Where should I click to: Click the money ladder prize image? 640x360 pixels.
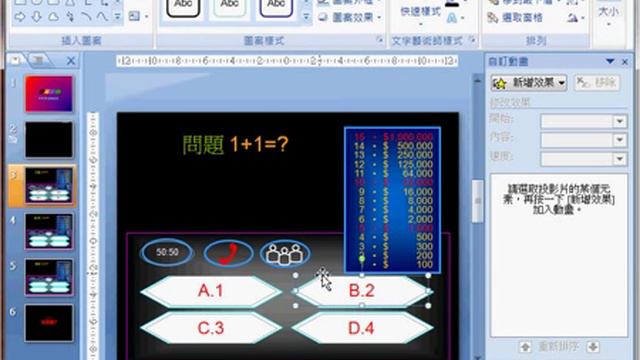click(393, 200)
